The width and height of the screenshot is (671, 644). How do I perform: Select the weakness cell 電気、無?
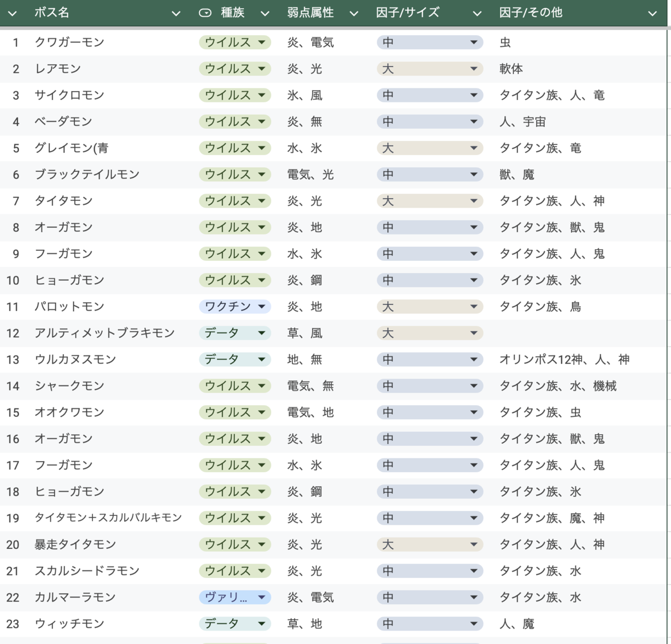[x=310, y=386]
